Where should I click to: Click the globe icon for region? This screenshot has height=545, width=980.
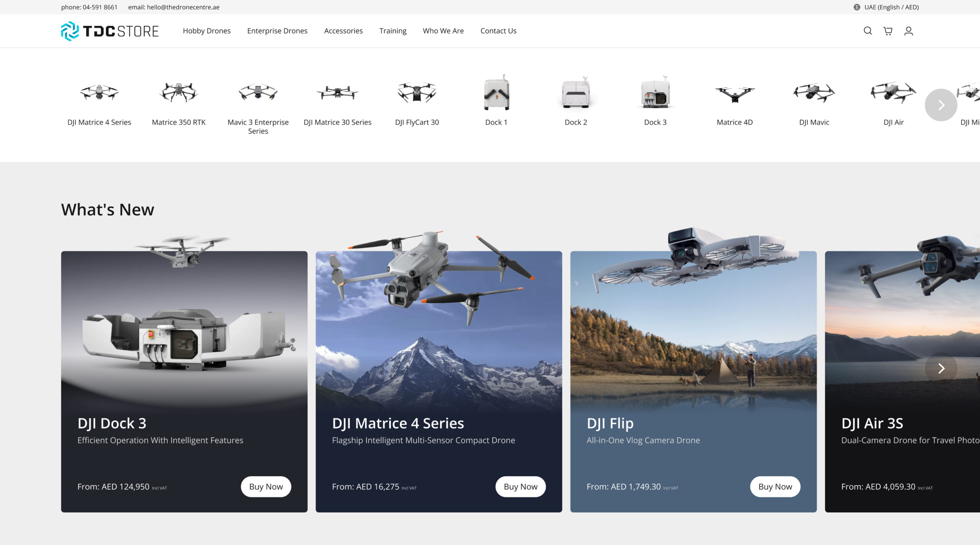[857, 7]
